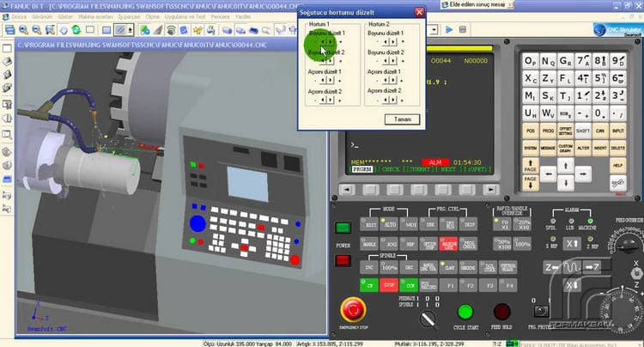This screenshot has width=644, height=347.
Task: Open the Pencere menu
Action: pos(220,17)
